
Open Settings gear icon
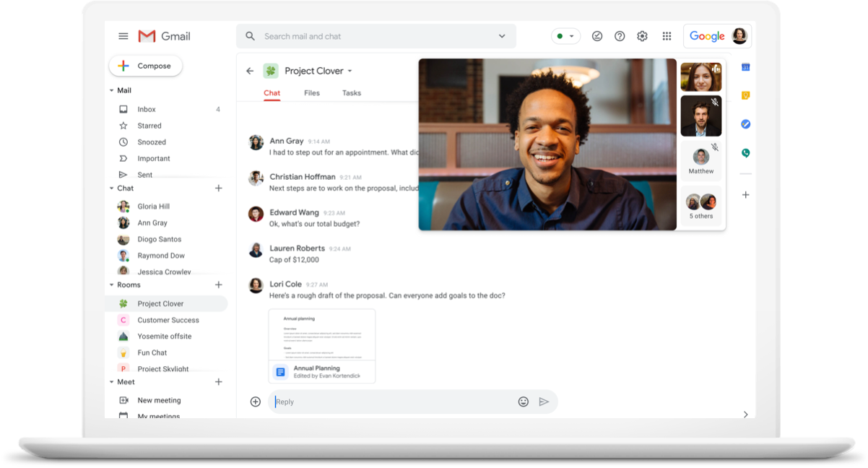(642, 36)
